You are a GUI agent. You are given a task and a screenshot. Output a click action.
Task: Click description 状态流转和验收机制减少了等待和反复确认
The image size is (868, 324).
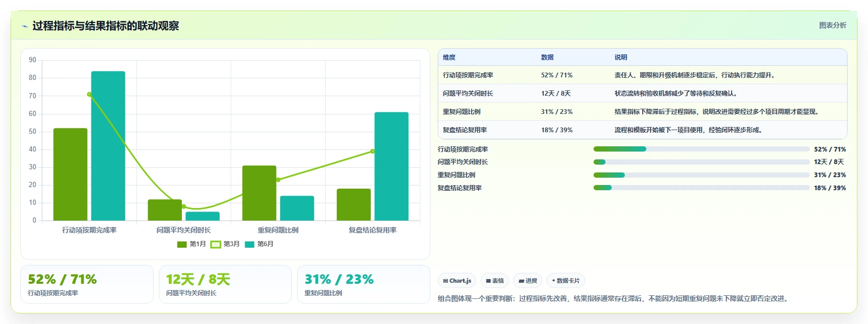tap(676, 94)
